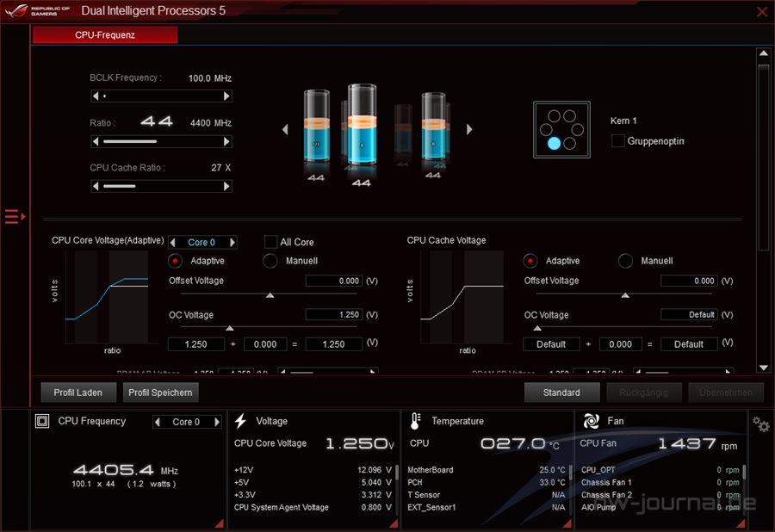Open the left sidebar menu expander

[x=15, y=216]
